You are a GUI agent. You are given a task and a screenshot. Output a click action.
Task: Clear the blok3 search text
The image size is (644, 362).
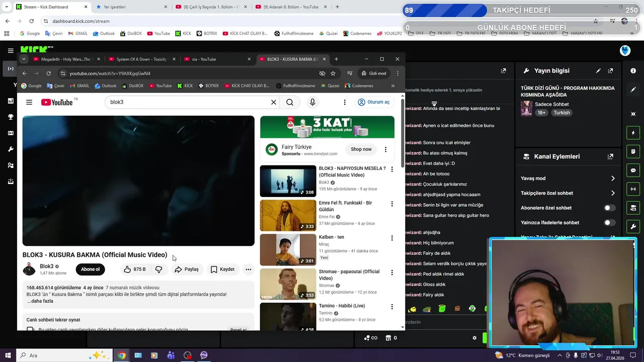[x=274, y=102]
